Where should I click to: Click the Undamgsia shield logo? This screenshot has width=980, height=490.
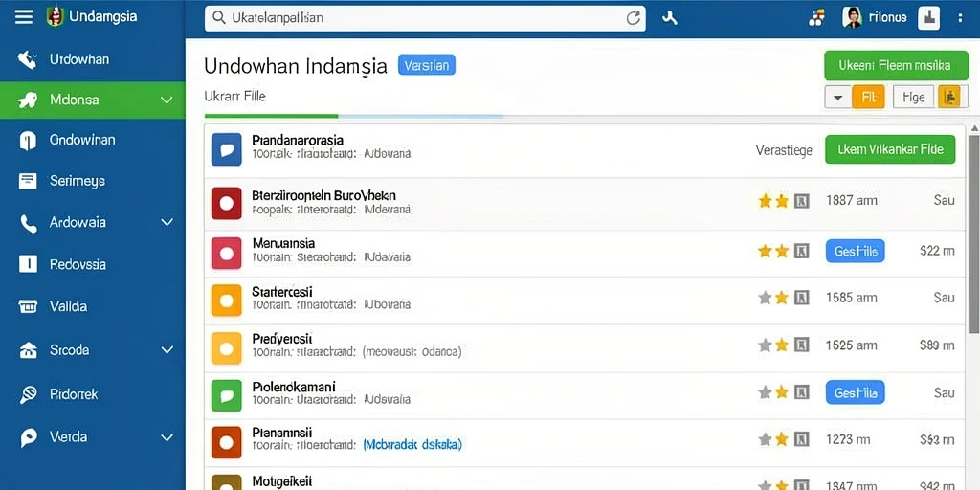coord(55,17)
